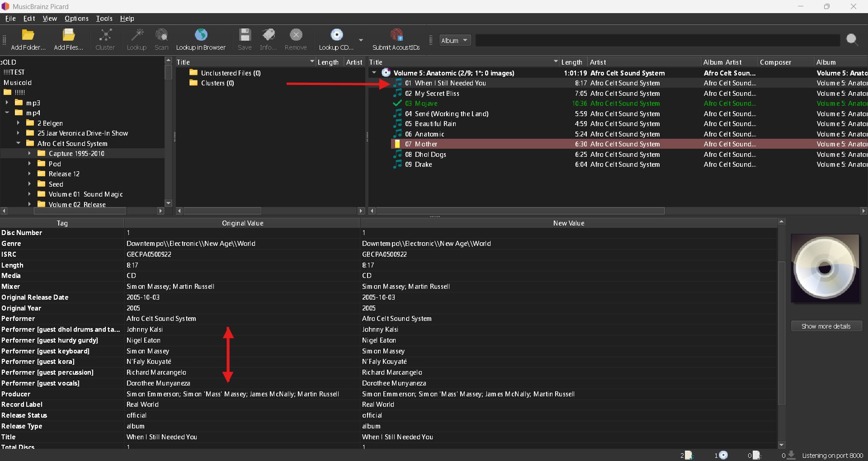Viewport: 868px width, 461px height.
Task: Click the Submit AcoustIDs icon
Action: pos(396,35)
